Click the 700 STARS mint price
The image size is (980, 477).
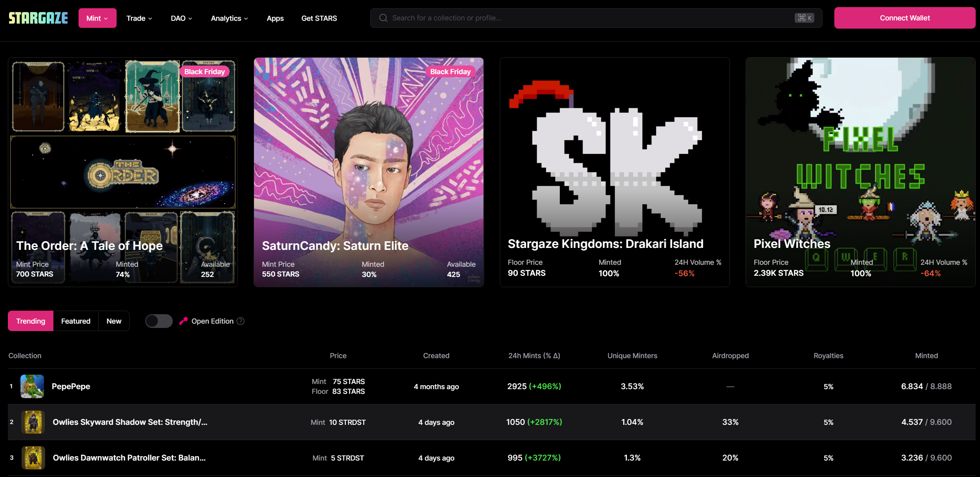coord(35,274)
